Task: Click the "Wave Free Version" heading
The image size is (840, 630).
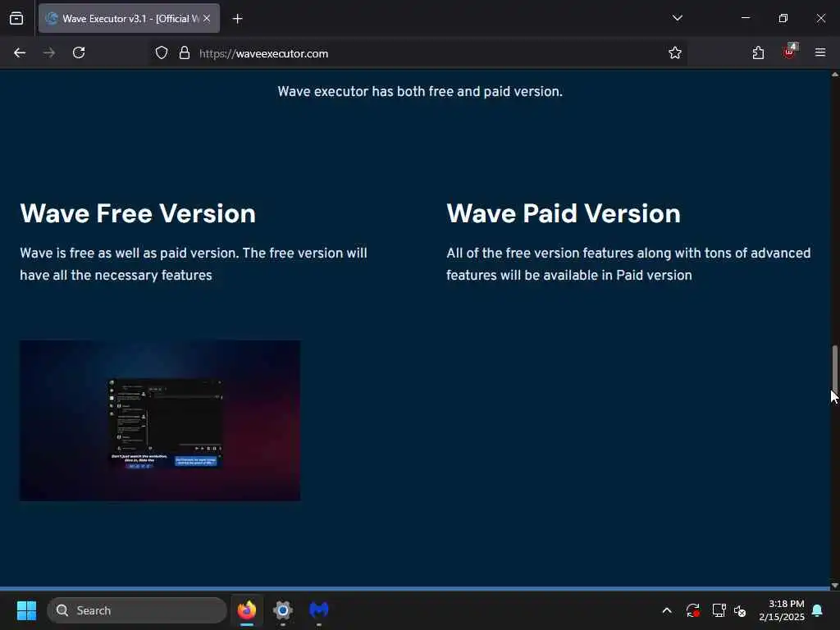Action: click(x=138, y=213)
